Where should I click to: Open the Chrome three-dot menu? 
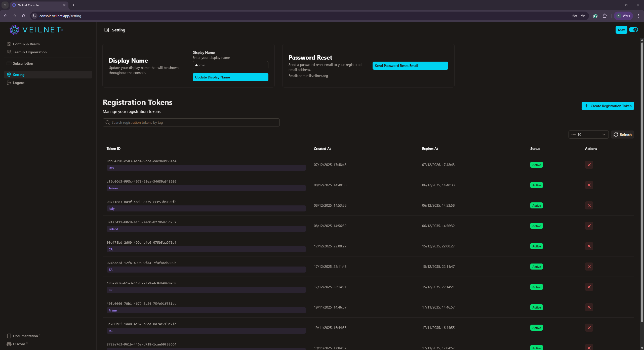638,16
